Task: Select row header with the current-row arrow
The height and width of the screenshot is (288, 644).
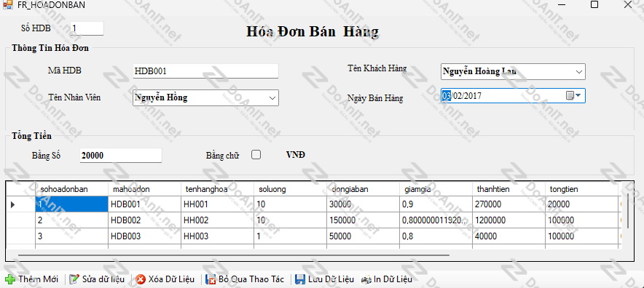Action: (x=20, y=204)
